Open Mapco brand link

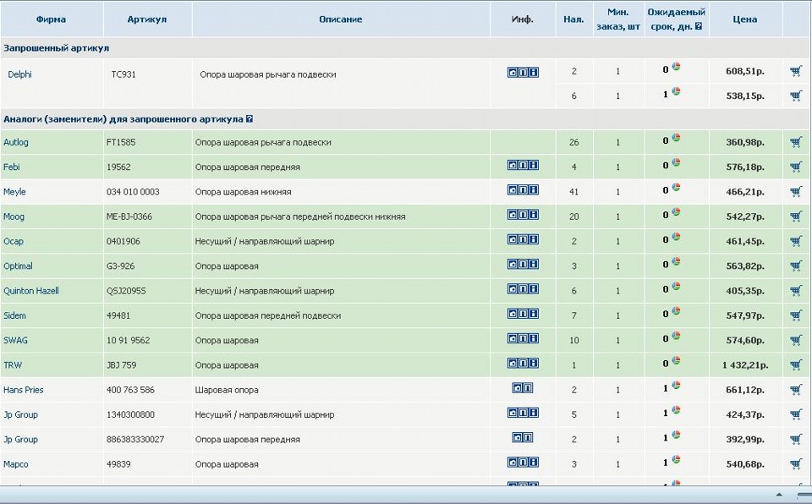[15, 464]
